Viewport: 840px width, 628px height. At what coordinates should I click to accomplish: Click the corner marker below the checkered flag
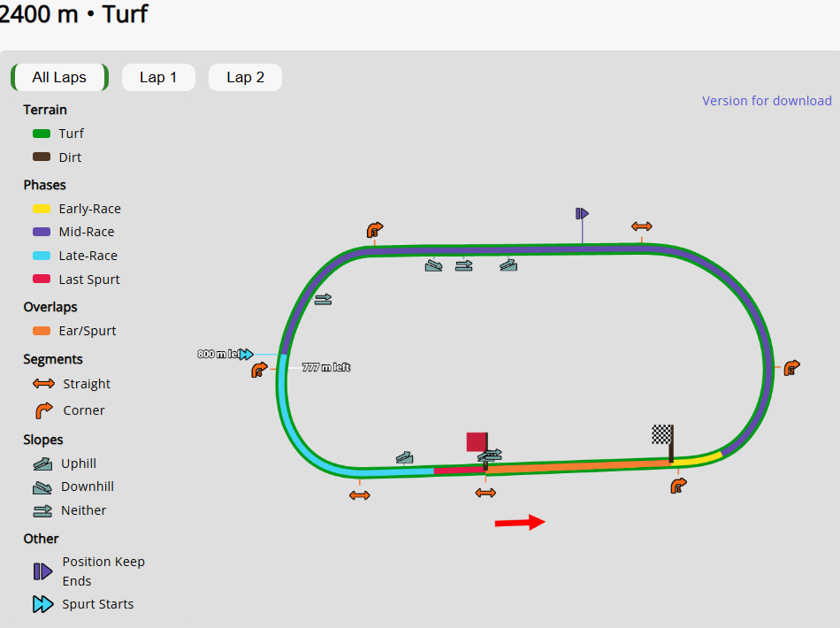678,486
